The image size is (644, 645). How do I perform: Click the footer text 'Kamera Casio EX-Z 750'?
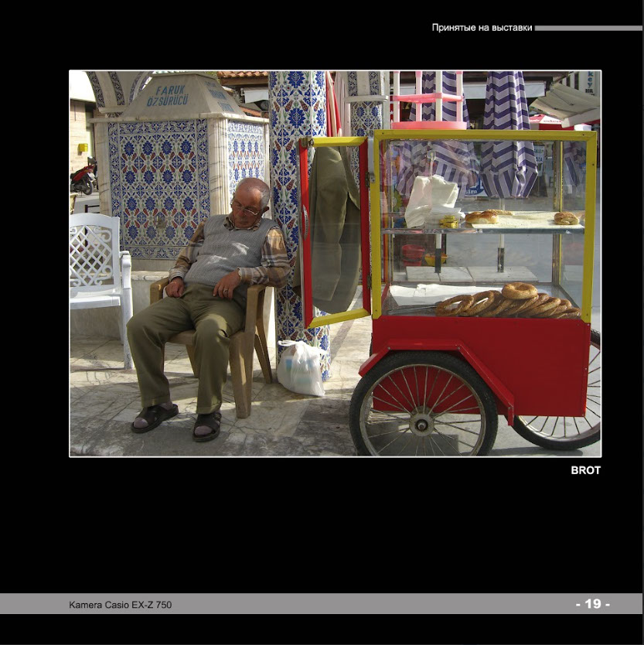tap(121, 605)
